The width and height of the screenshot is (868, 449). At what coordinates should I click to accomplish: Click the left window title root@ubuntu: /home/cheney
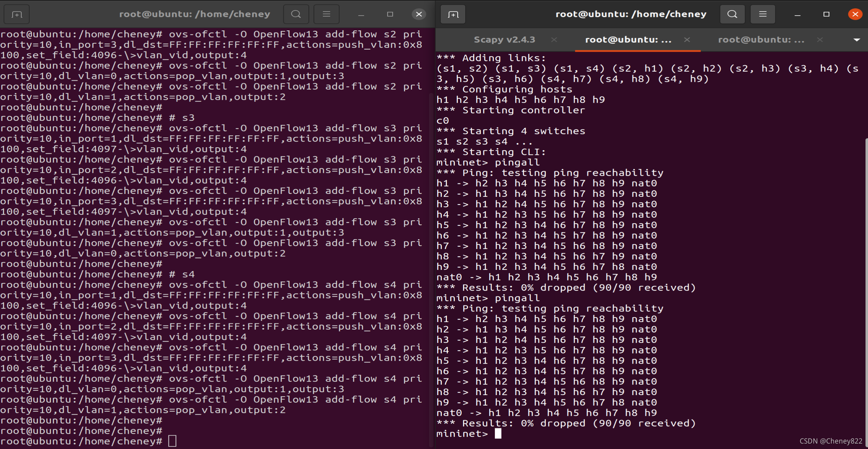pyautogui.click(x=195, y=14)
